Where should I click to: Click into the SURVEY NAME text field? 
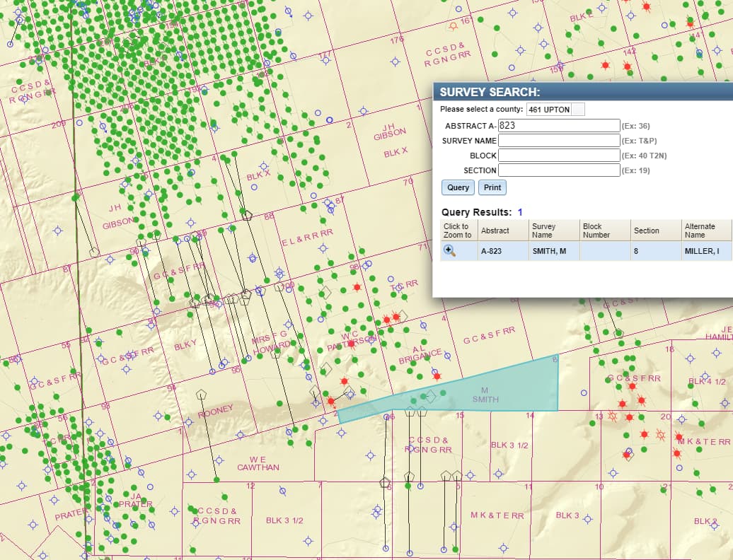(x=559, y=140)
